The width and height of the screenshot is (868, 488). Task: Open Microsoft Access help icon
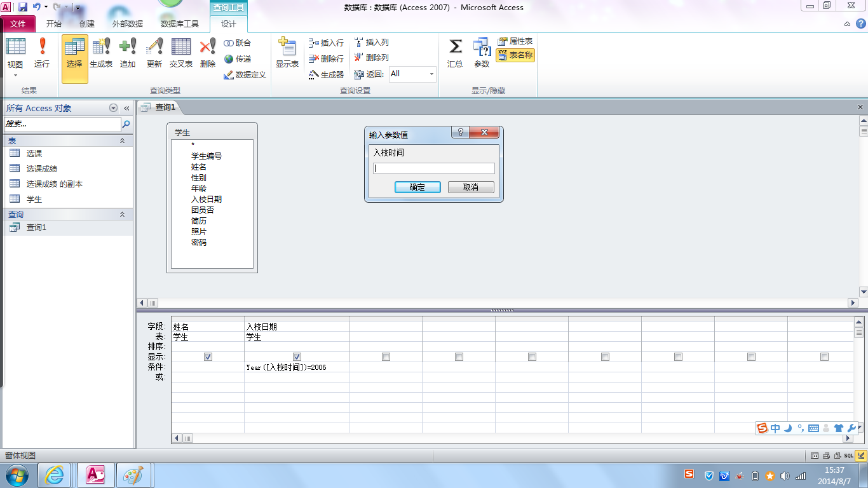pyautogui.click(x=860, y=24)
